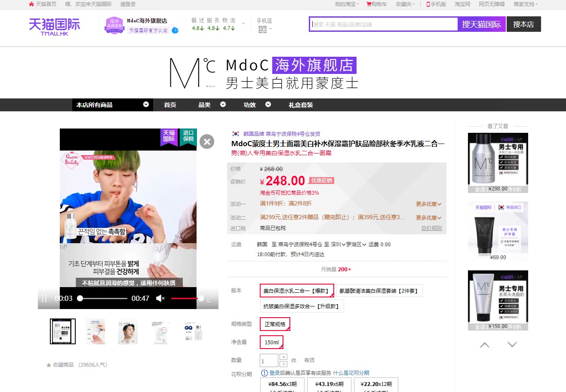Close the product video with the X button
The width and height of the screenshot is (566, 392).
(x=207, y=141)
